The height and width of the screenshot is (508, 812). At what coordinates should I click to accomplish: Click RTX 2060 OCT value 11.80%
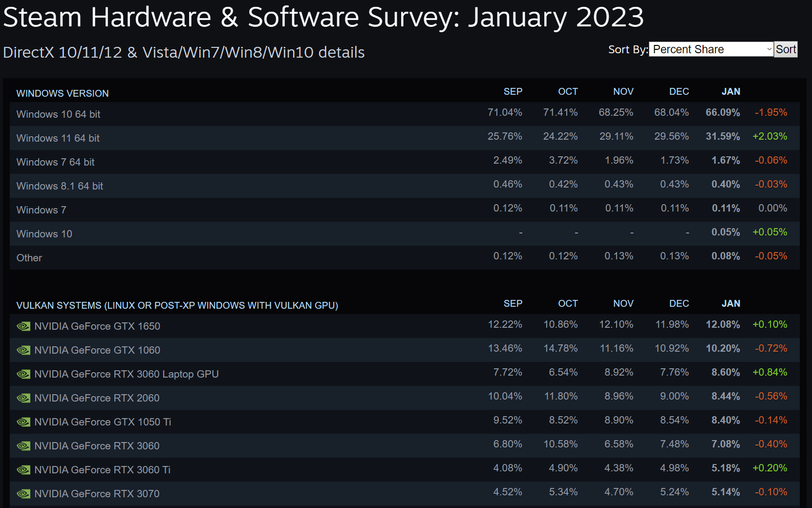(x=561, y=396)
